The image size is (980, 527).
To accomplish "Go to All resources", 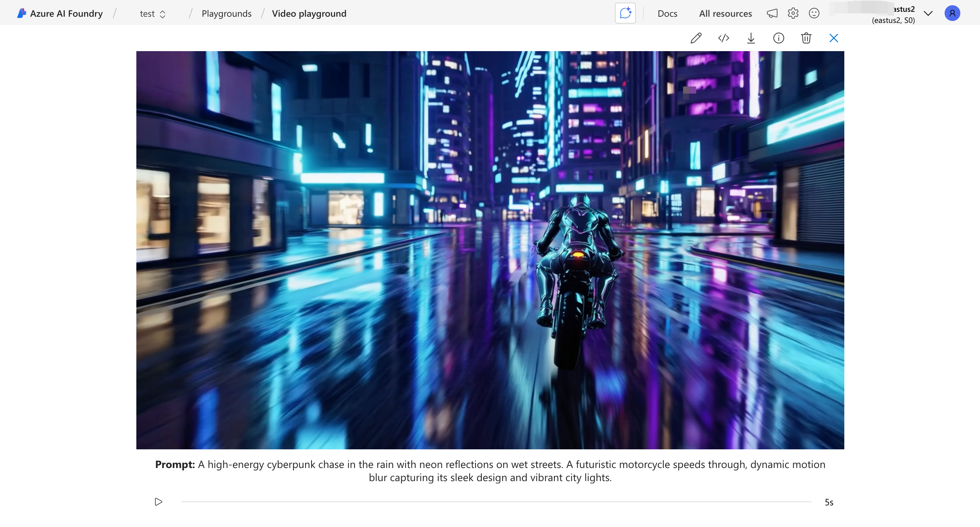I will click(x=725, y=14).
